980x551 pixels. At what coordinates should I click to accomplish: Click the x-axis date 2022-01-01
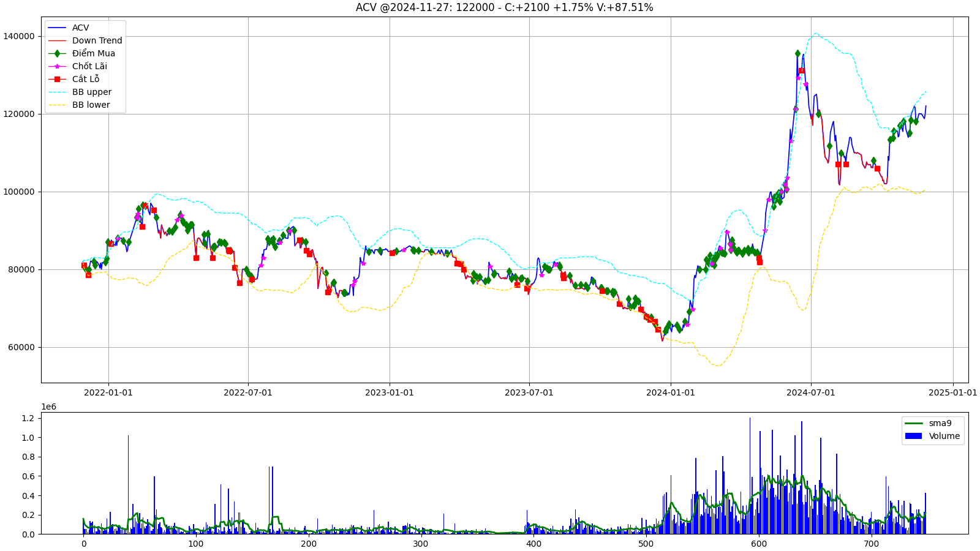(x=108, y=392)
